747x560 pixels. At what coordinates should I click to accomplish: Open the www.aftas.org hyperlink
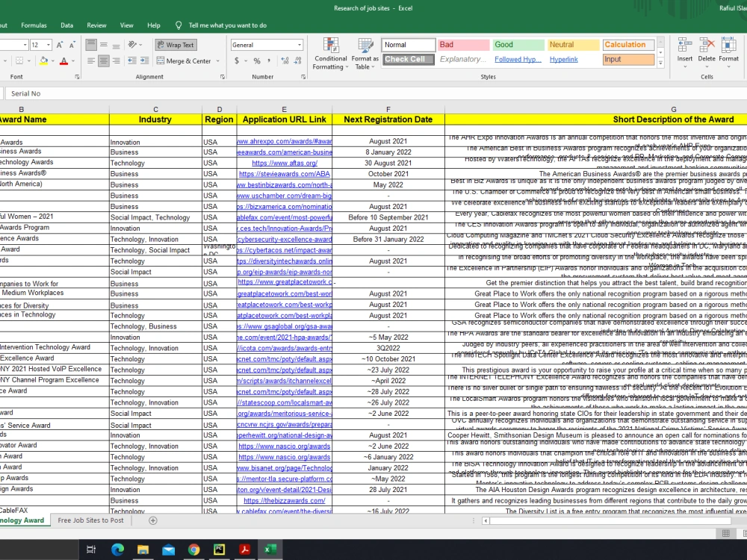click(x=285, y=163)
